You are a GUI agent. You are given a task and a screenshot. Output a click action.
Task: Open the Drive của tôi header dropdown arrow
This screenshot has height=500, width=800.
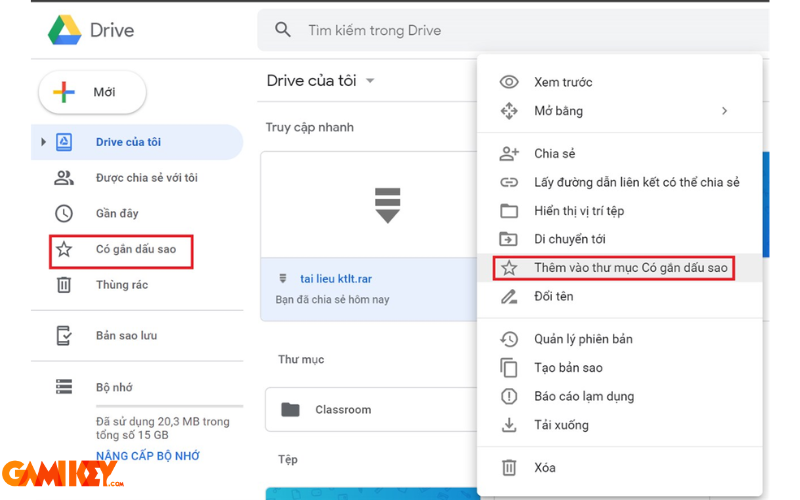click(370, 81)
